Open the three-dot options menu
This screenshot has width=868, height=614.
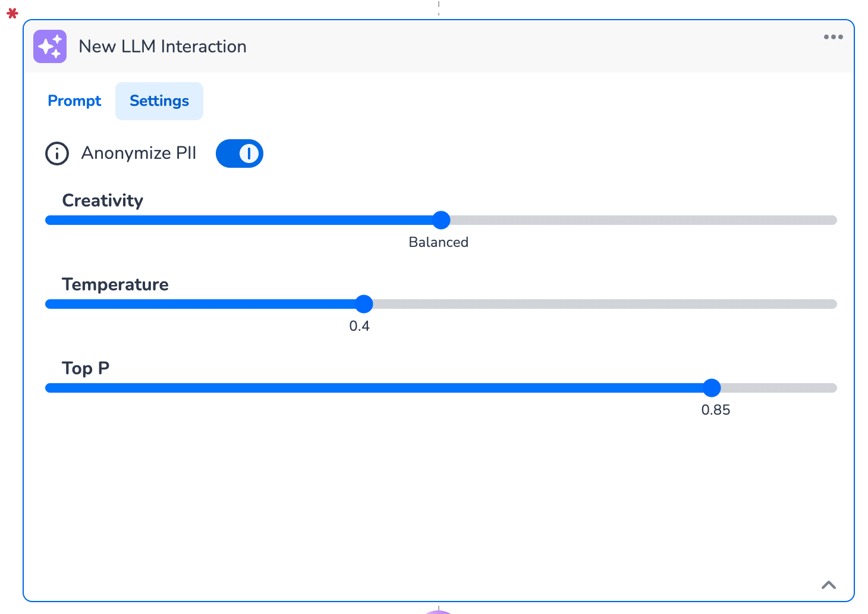833,37
